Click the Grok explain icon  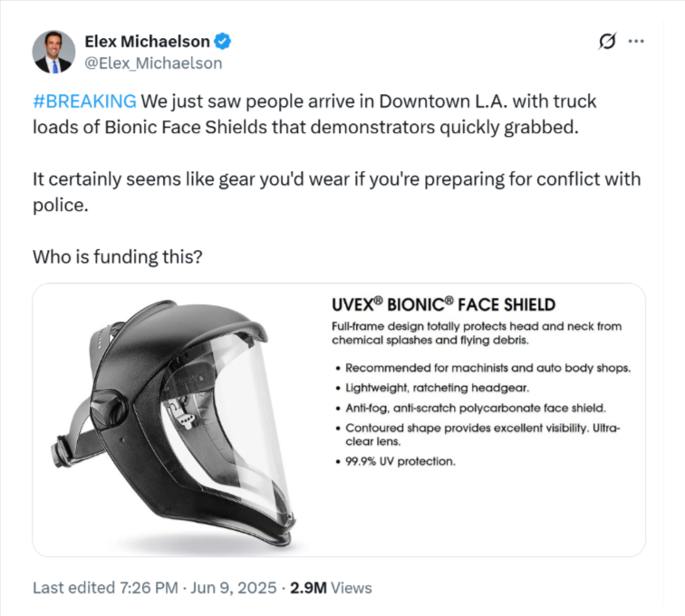click(608, 42)
